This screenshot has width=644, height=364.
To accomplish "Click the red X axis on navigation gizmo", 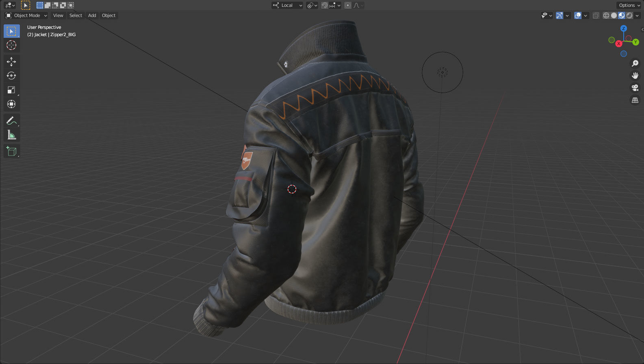I will coord(619,43).
